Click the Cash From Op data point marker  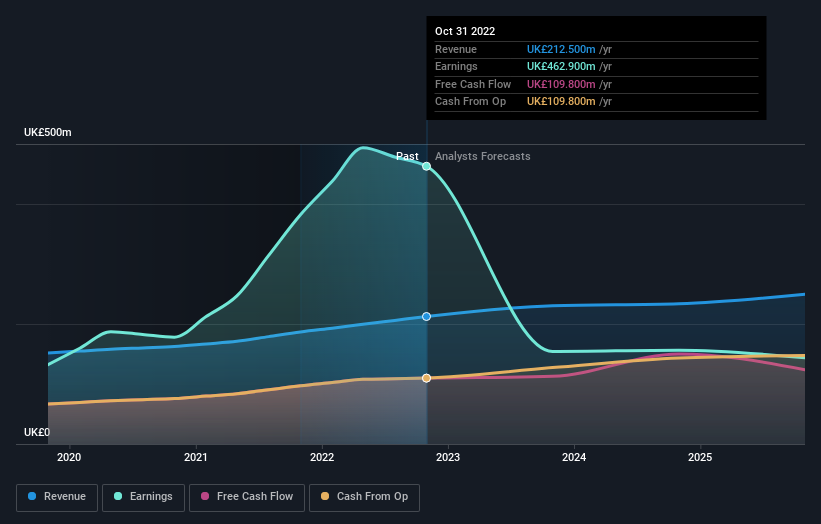(x=427, y=378)
